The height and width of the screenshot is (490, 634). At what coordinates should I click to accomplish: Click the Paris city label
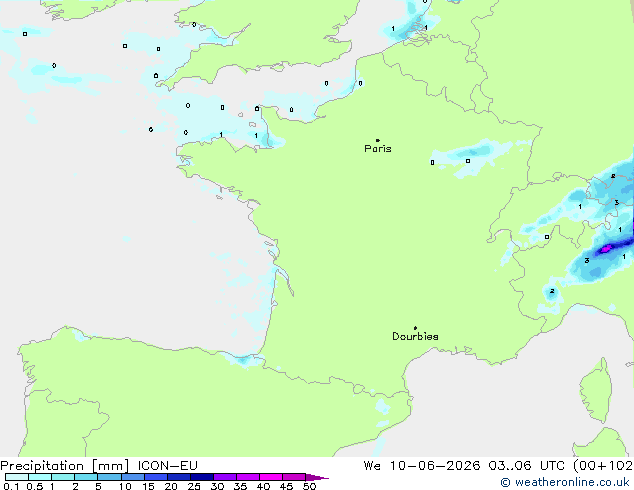(378, 149)
